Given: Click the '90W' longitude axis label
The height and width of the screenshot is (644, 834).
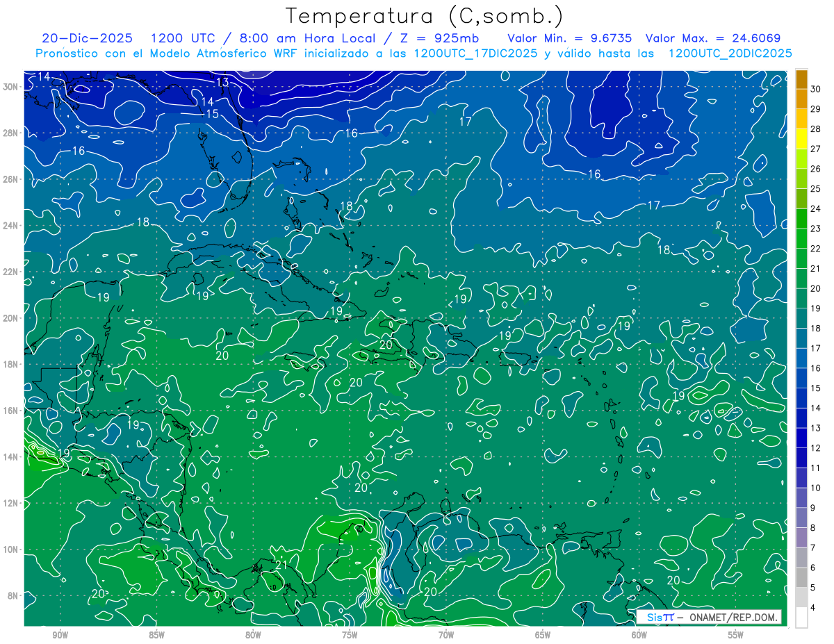Looking at the screenshot, I should coord(60,636).
